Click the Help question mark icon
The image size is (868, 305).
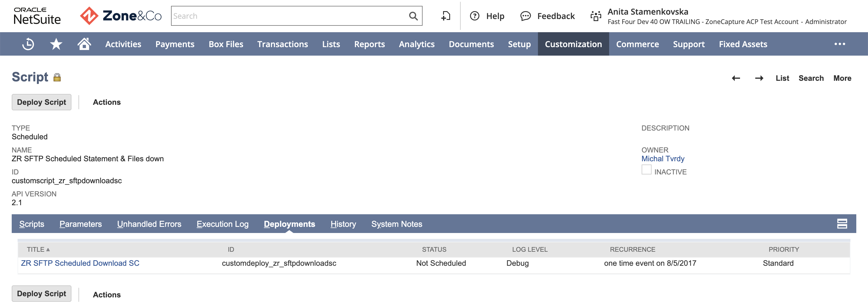coord(474,16)
